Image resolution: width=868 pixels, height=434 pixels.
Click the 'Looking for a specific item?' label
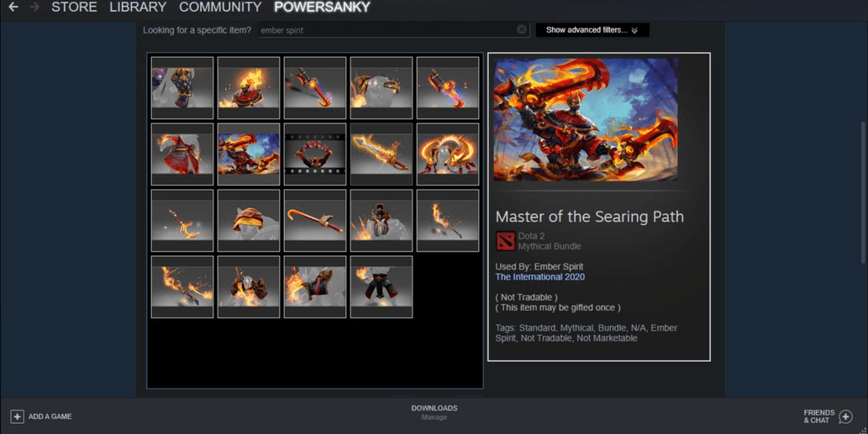click(x=197, y=30)
